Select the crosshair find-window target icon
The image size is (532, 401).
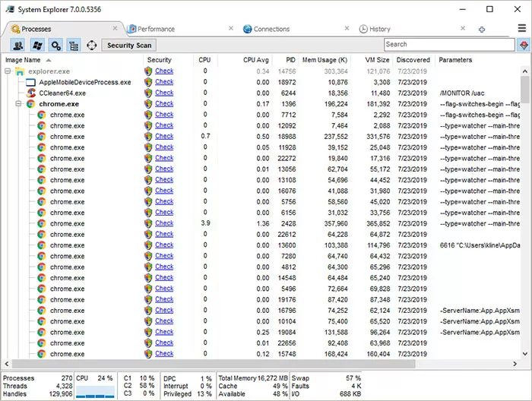pyautogui.click(x=92, y=45)
